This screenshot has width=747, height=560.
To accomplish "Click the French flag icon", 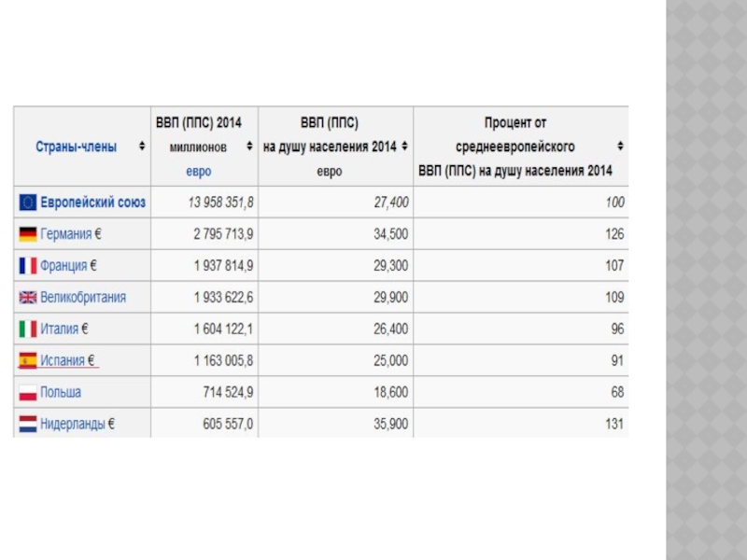I will [x=27, y=266].
